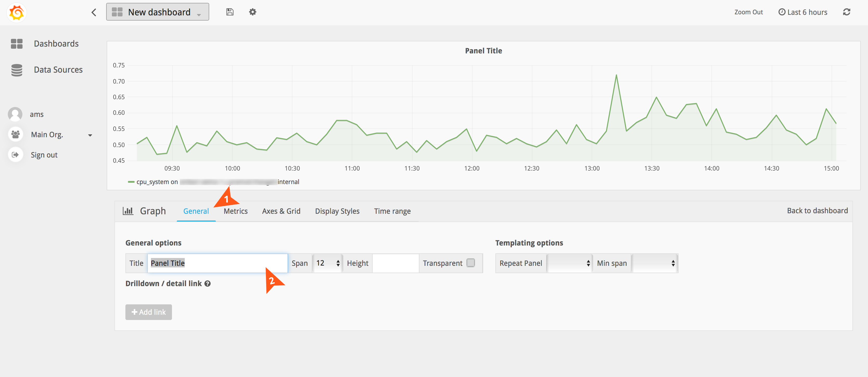
Task: Open the Span value dropdown
Action: click(328, 263)
